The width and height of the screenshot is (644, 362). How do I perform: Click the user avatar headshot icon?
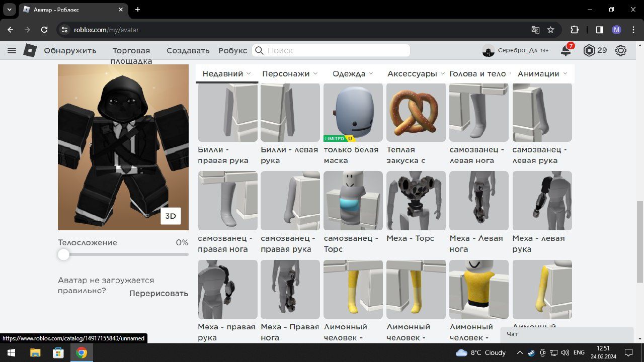(488, 50)
